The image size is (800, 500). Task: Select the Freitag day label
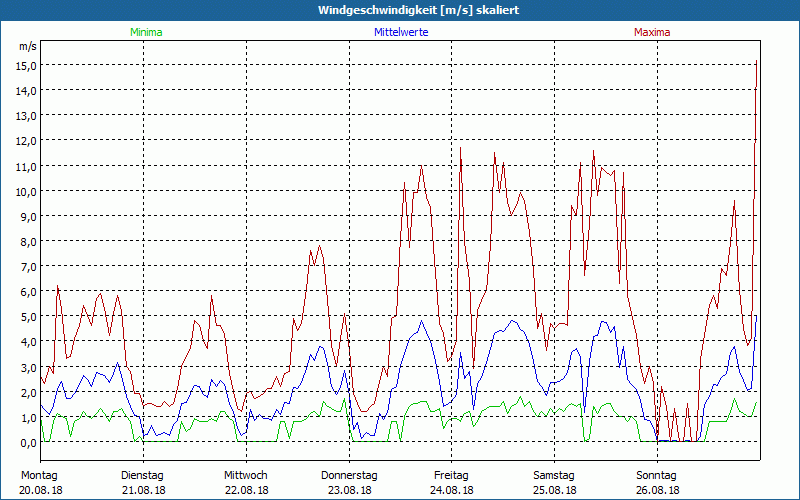(452, 475)
